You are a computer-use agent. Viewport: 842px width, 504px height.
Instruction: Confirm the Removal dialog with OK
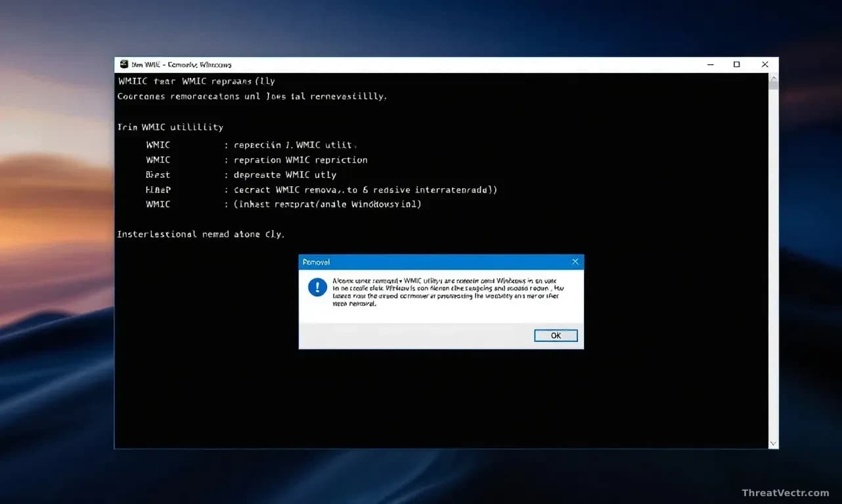point(556,335)
